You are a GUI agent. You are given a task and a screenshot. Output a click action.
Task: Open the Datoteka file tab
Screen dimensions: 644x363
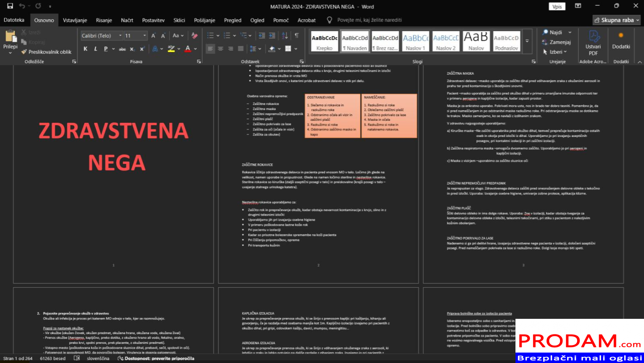(x=14, y=20)
